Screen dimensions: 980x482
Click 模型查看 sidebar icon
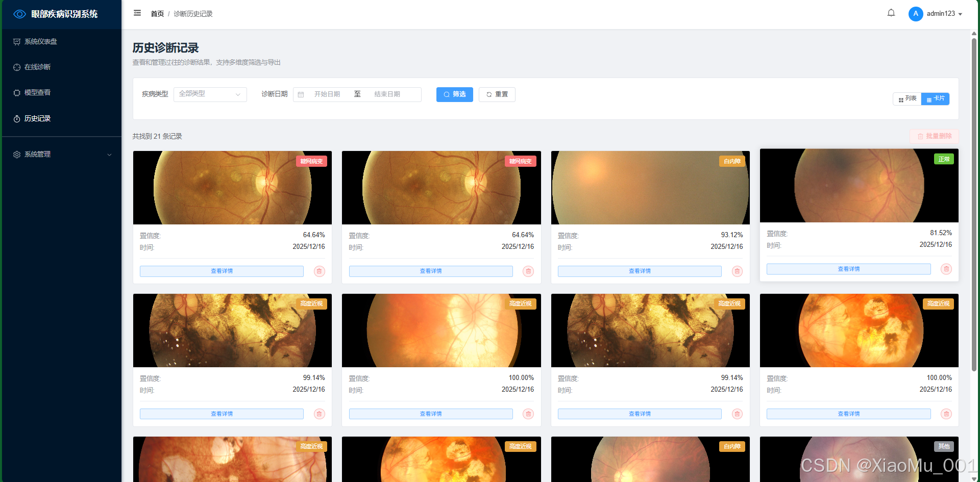pyautogui.click(x=17, y=93)
